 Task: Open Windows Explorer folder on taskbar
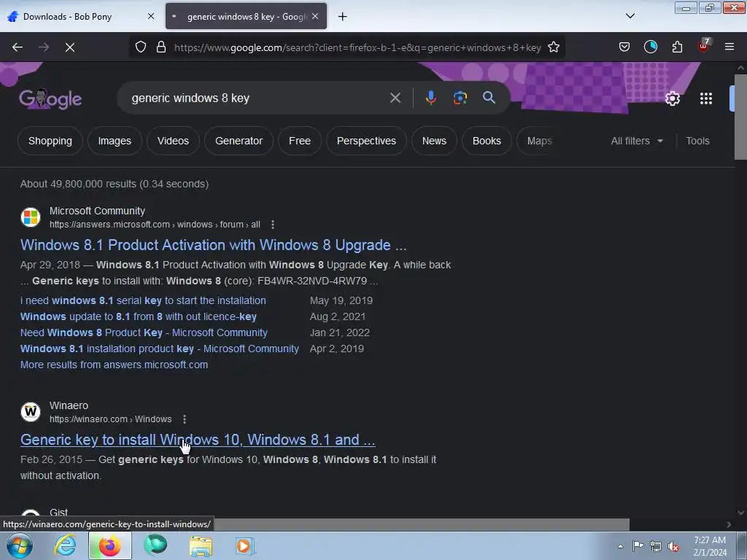coord(201,545)
